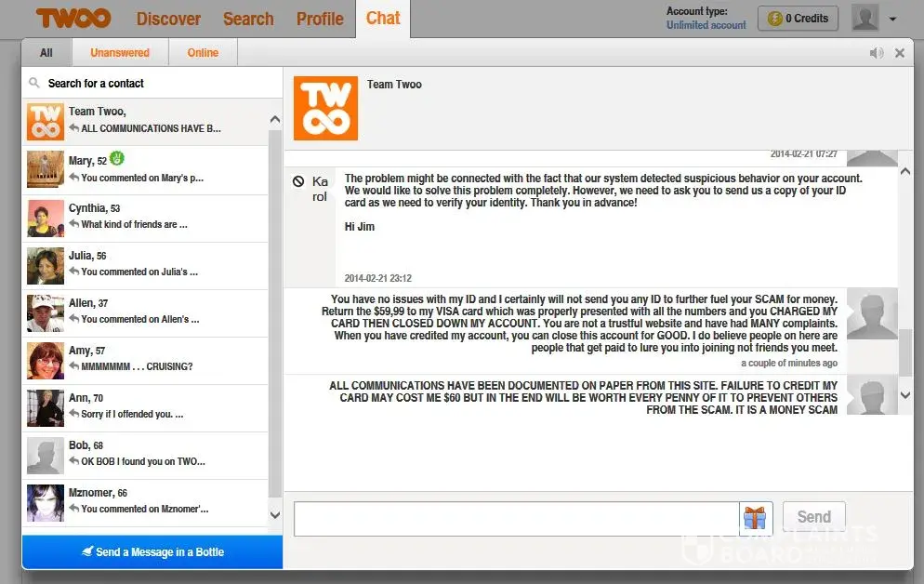Click the Twoo logo in header

(x=73, y=19)
